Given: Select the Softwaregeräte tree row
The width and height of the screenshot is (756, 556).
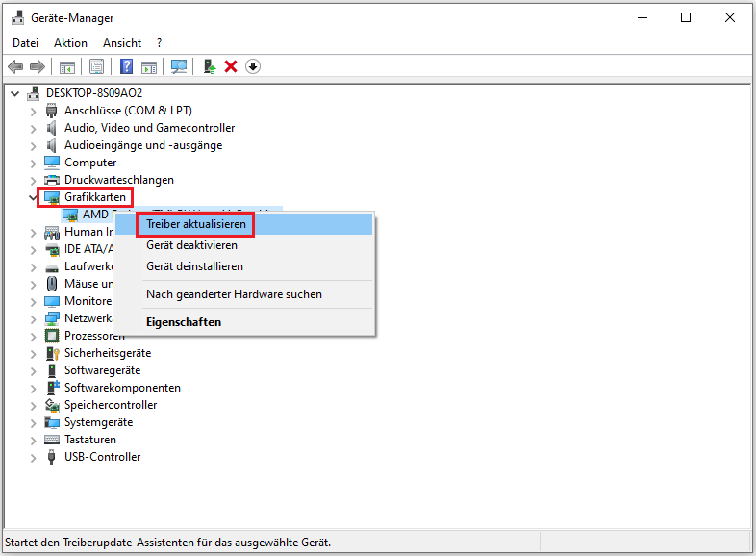Looking at the screenshot, I should (x=102, y=370).
